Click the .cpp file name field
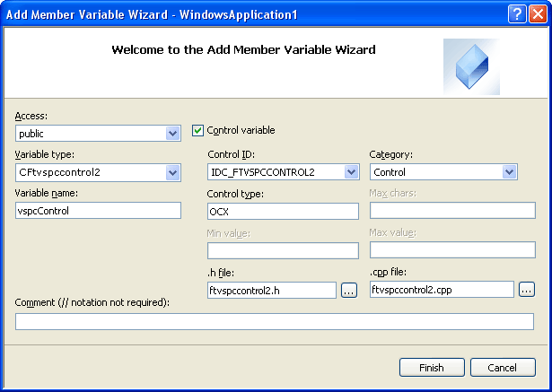The image size is (552, 392). (x=442, y=290)
